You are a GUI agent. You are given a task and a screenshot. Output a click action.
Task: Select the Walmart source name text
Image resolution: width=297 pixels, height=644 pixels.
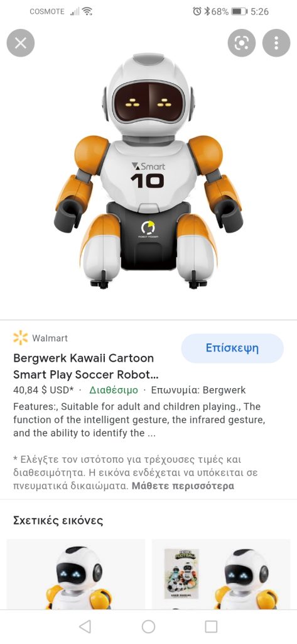pyautogui.click(x=50, y=338)
